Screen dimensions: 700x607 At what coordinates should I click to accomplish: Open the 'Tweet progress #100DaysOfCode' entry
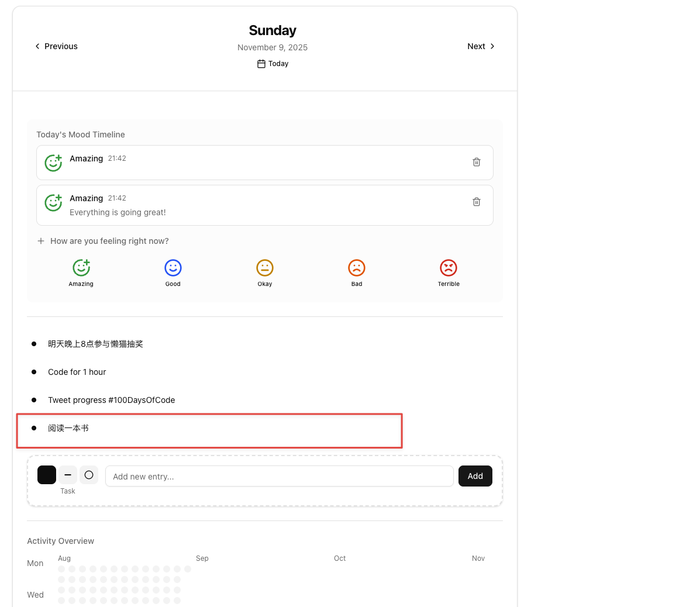tap(112, 401)
